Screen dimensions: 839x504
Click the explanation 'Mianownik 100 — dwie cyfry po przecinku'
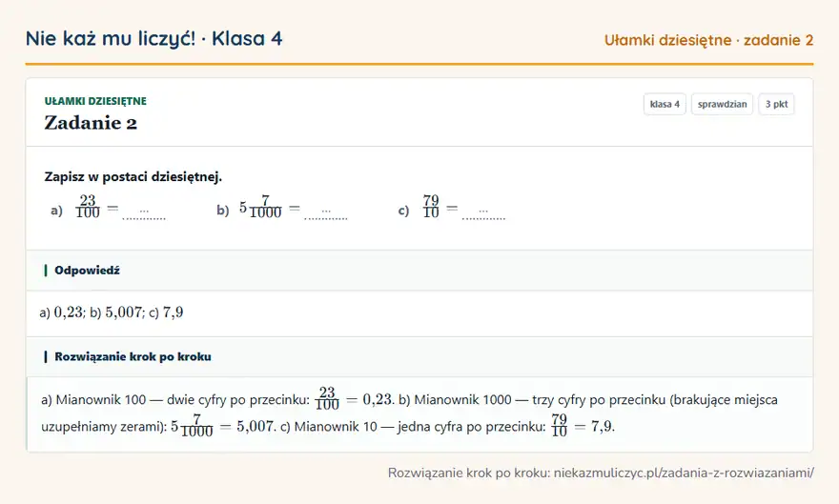(x=182, y=400)
